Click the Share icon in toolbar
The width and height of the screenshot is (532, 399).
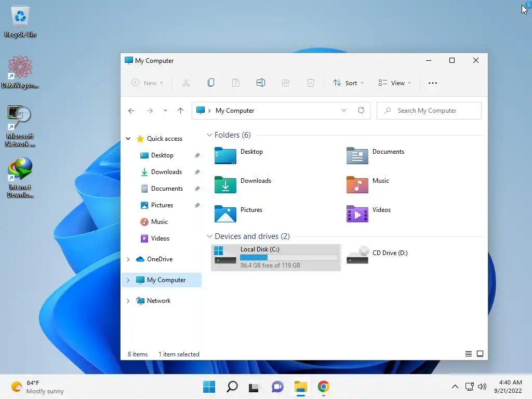click(x=286, y=83)
